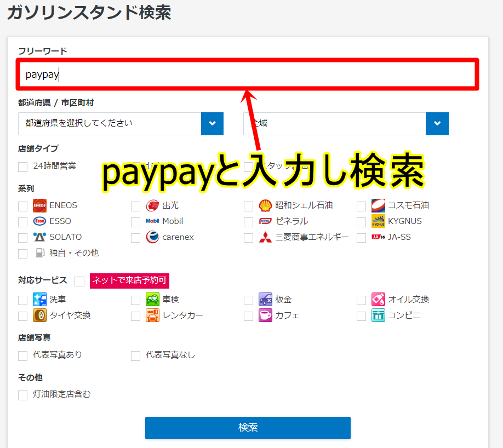Check the ゼネラル brand checkbox
This screenshot has width=503, height=448.
(249, 222)
